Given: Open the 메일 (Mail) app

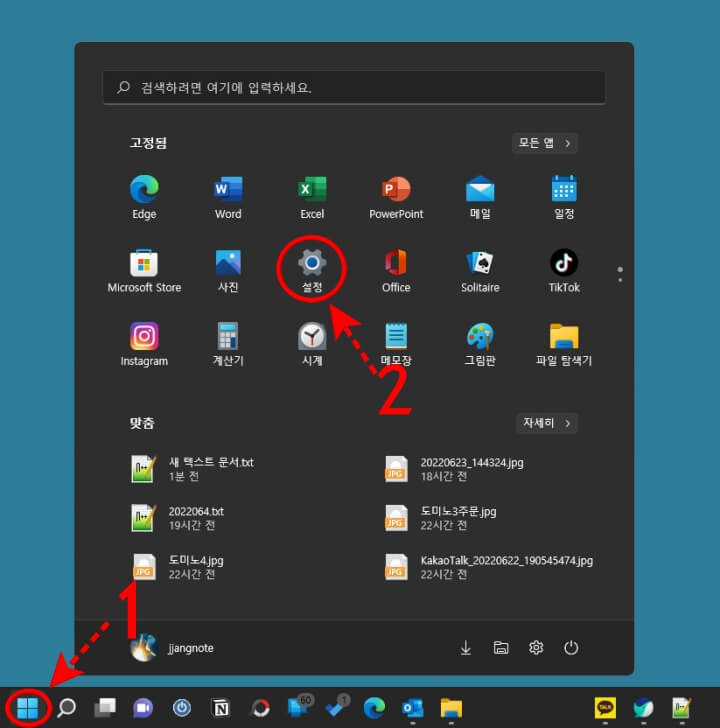Looking at the screenshot, I should click(x=480, y=197).
